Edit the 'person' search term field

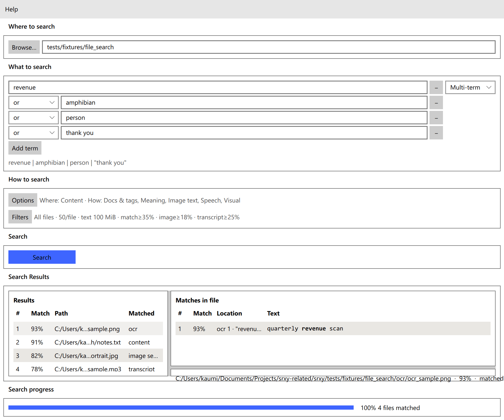point(244,118)
